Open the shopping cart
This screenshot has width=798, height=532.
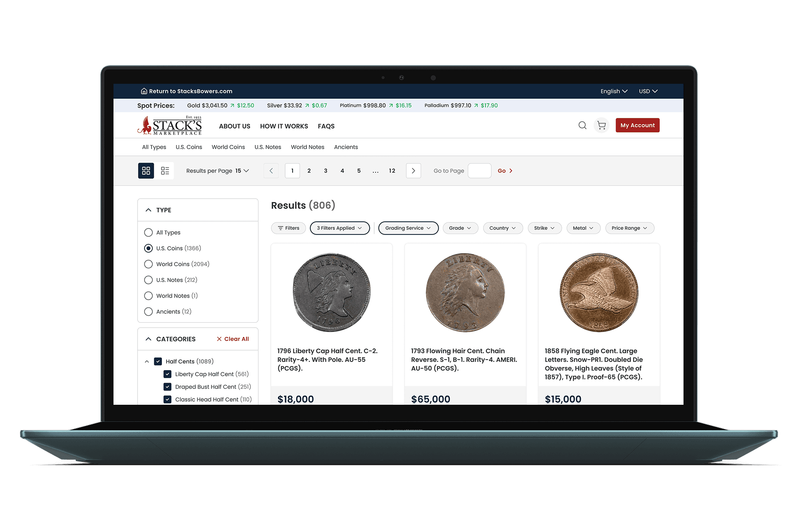coord(601,125)
